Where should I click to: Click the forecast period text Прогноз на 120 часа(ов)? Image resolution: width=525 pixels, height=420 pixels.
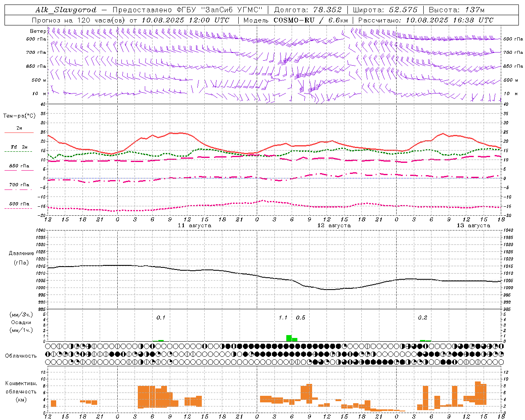pyautogui.click(x=78, y=20)
